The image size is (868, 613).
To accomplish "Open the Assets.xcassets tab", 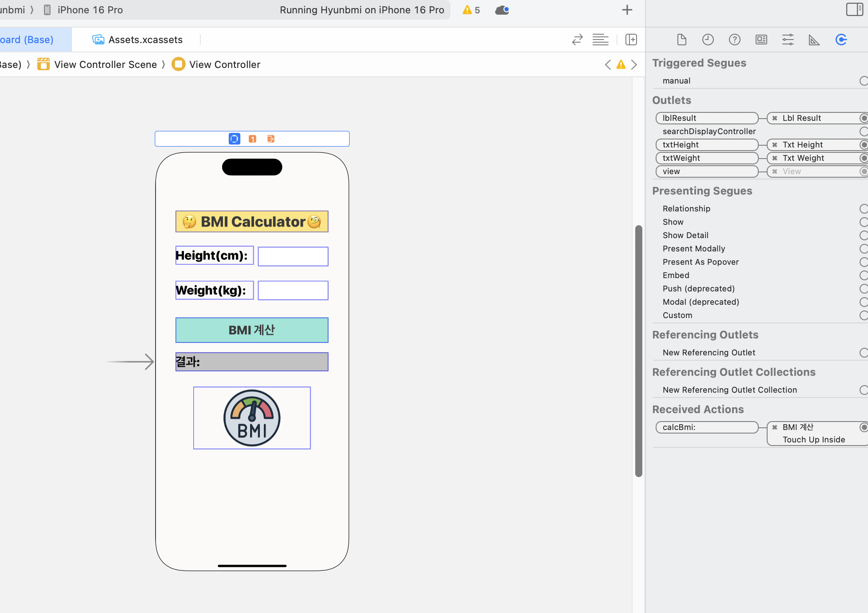I will click(x=137, y=40).
